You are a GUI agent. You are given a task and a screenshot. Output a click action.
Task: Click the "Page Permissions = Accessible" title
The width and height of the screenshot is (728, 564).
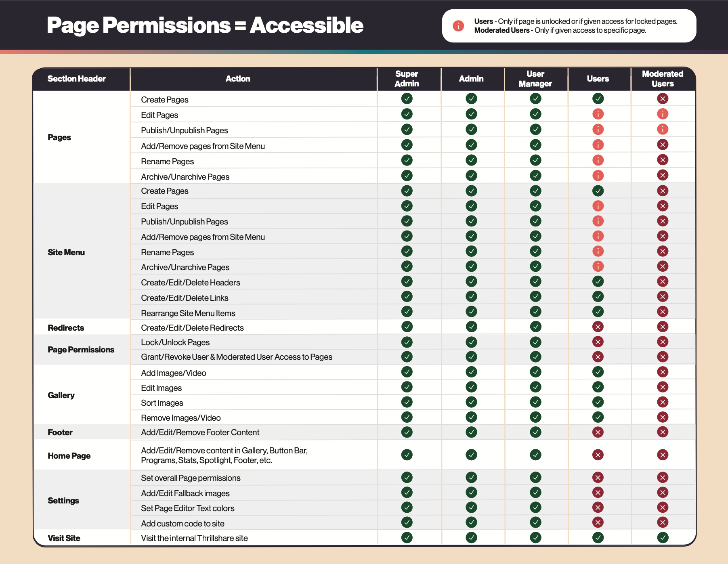point(205,25)
